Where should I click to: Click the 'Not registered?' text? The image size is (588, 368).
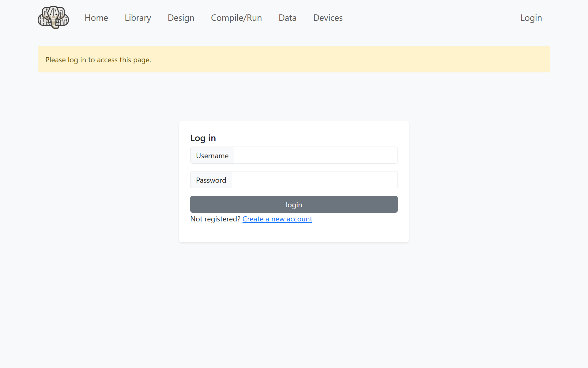click(x=215, y=219)
